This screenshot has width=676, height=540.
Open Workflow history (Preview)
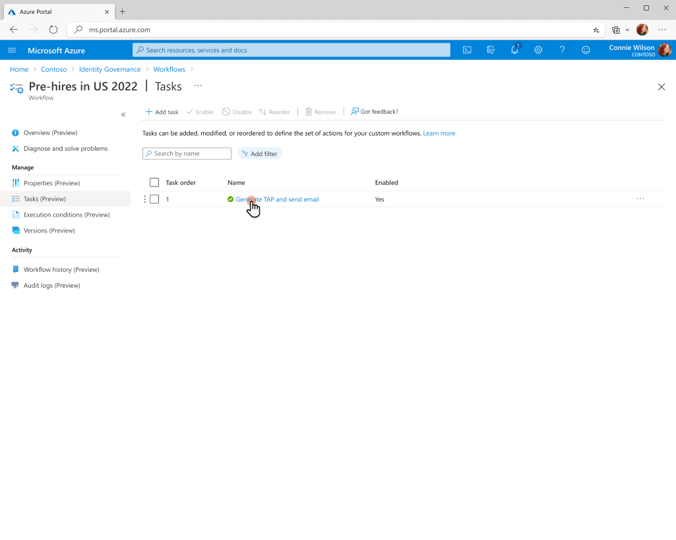[61, 269]
